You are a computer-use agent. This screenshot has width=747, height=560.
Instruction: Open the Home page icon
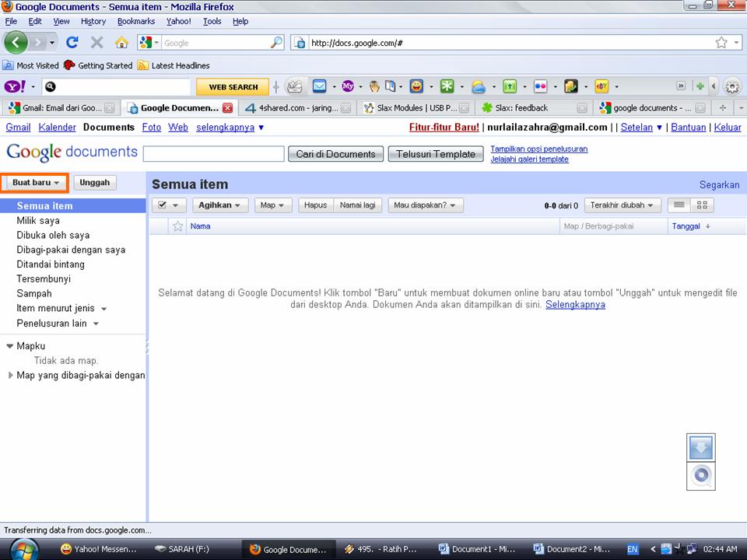coord(122,43)
